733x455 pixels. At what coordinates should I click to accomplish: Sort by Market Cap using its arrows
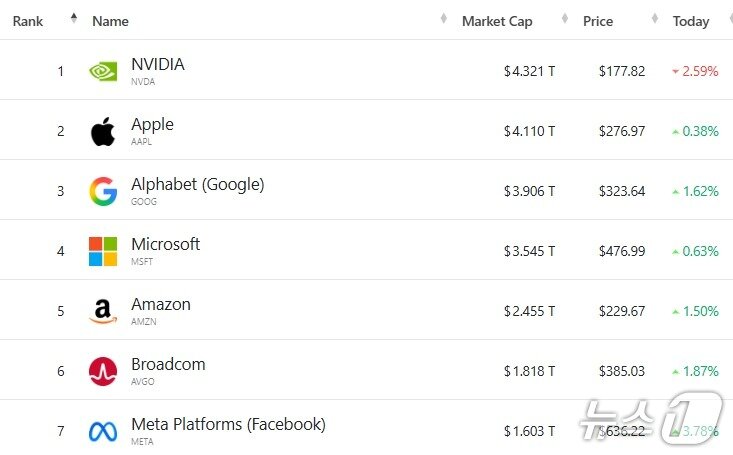(567, 20)
